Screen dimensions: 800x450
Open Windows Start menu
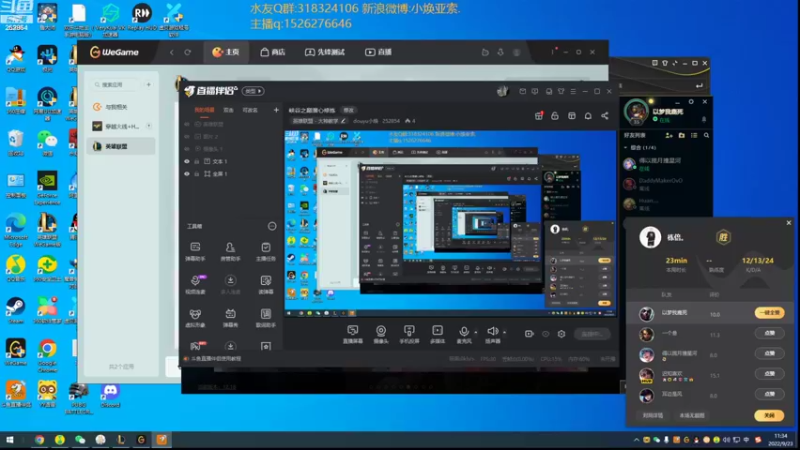point(10,440)
